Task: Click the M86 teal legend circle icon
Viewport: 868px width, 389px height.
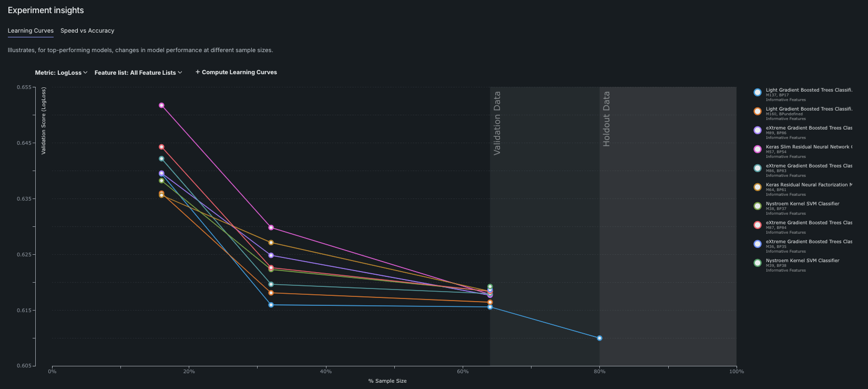Action: (x=757, y=168)
